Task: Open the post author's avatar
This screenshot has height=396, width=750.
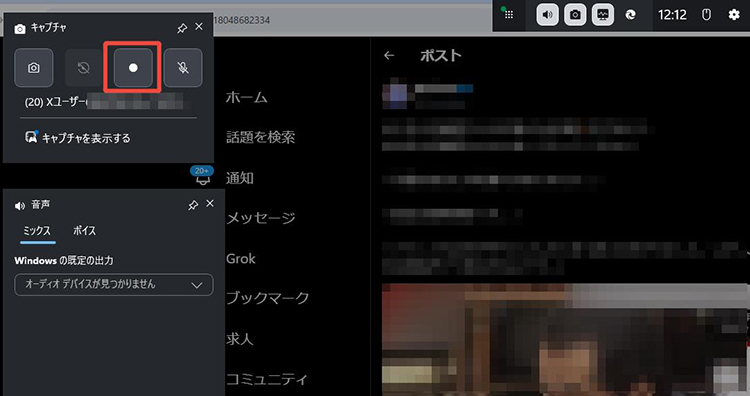Action: [x=395, y=96]
